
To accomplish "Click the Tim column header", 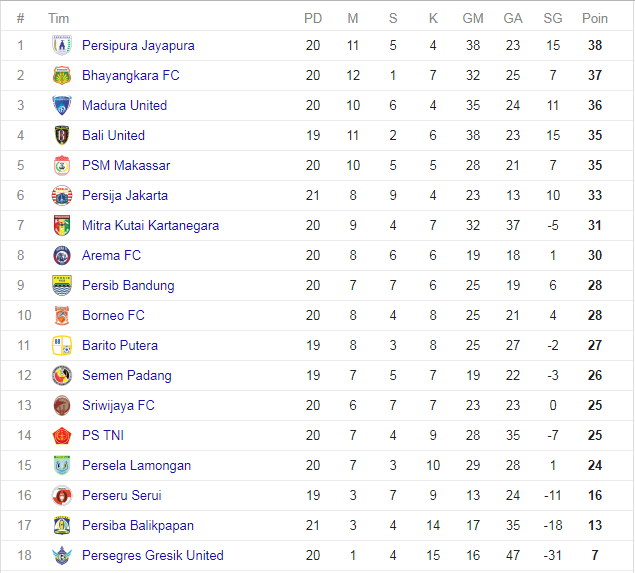I will (58, 18).
